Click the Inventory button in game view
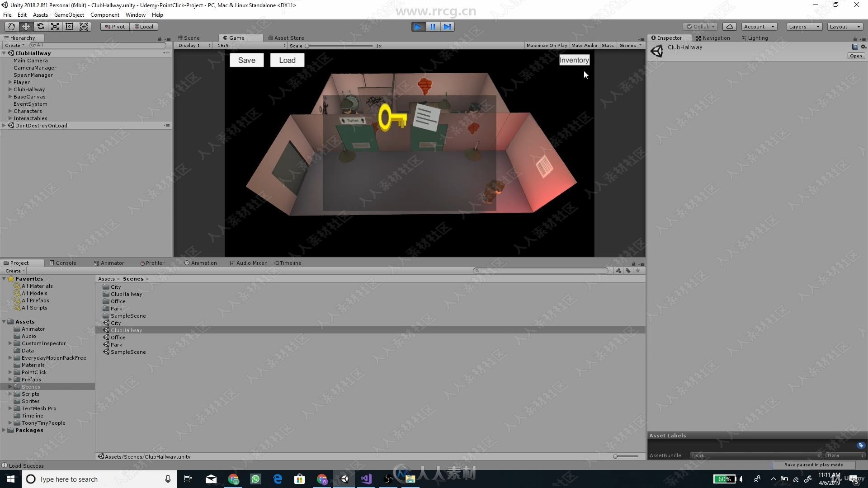868x488 pixels. [574, 60]
